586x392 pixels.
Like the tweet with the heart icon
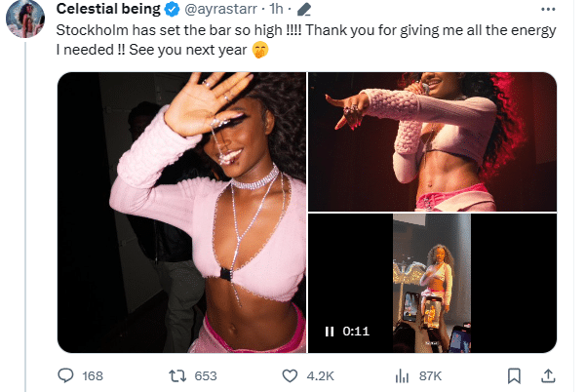(x=290, y=374)
